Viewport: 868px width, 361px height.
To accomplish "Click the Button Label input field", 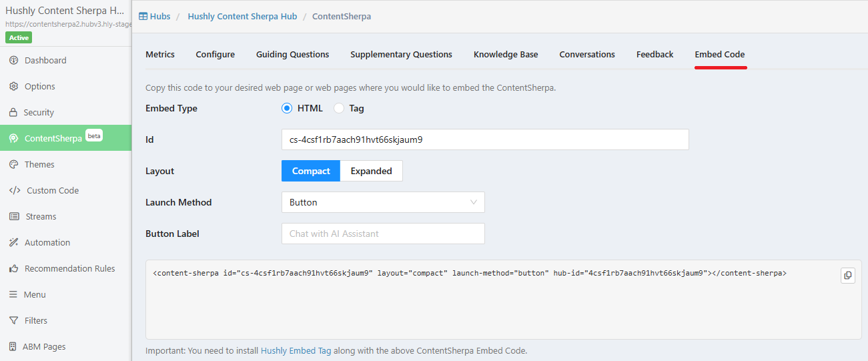I will (x=383, y=234).
